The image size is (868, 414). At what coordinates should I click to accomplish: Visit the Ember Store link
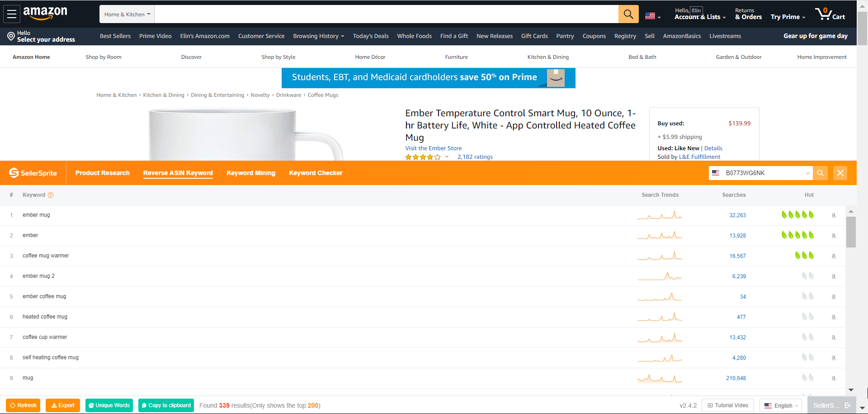coord(434,148)
